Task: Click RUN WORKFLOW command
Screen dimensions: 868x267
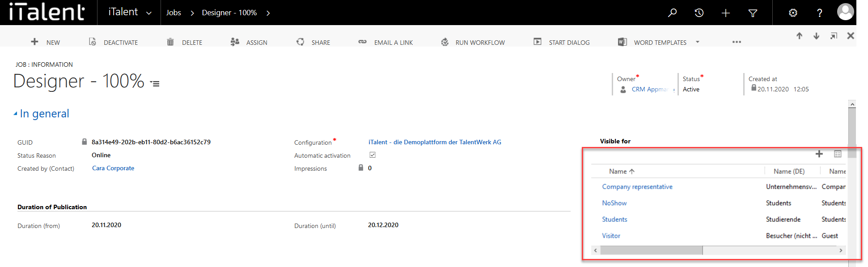Action: click(x=473, y=42)
